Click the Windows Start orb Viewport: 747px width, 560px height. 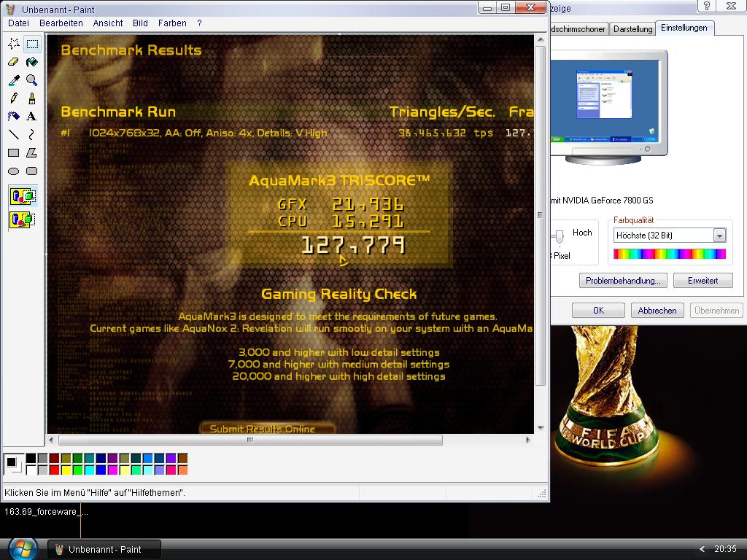(x=23, y=549)
